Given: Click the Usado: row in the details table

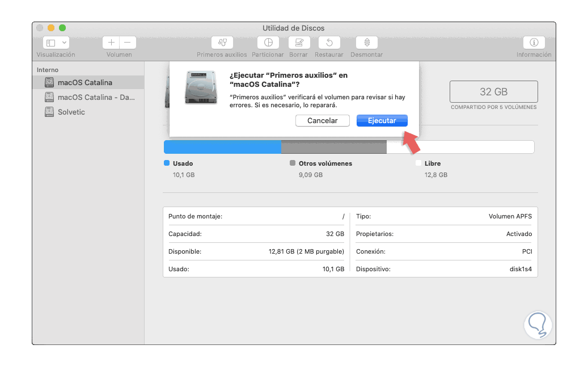Looking at the screenshot, I should click(x=256, y=269).
